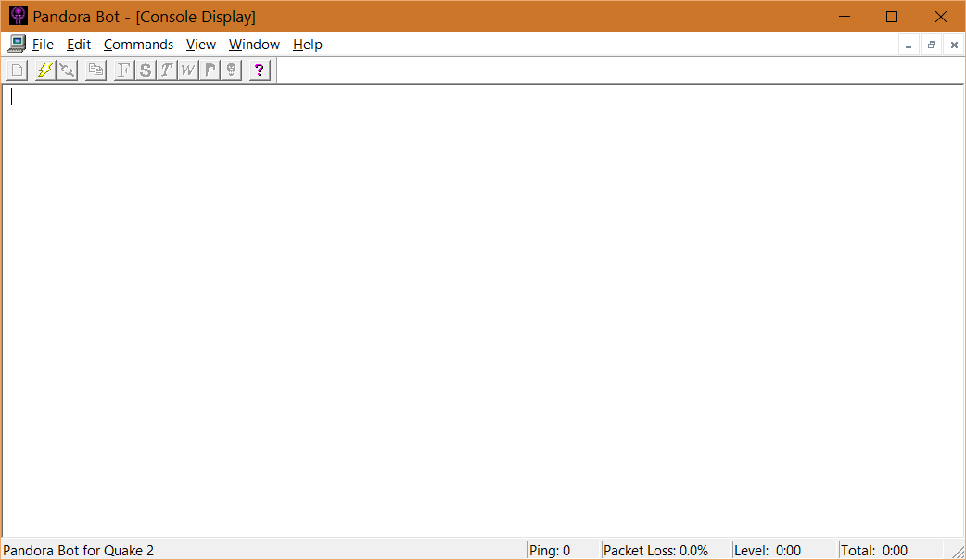This screenshot has width=966, height=560.
Task: Click the 'Total: 0:00' status entry
Action: 890,550
